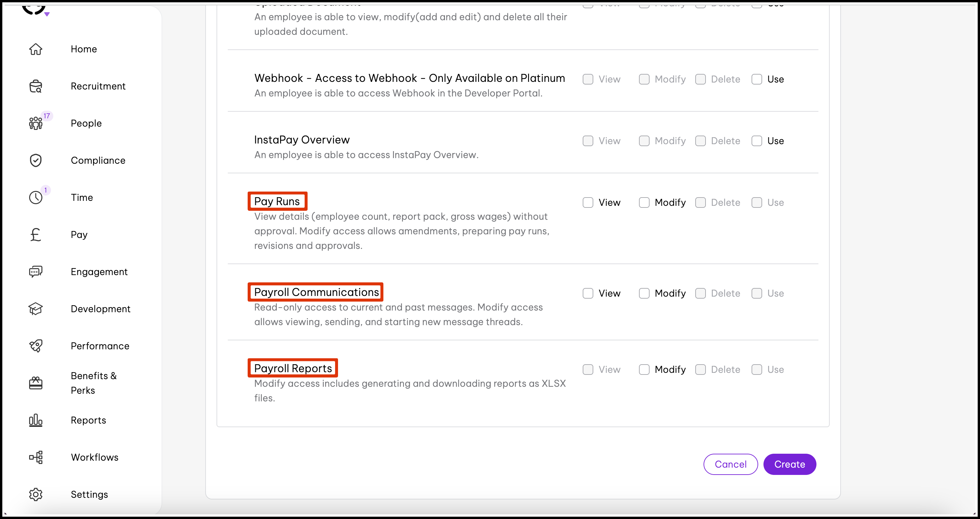Enable View checkbox for Pay Runs
The image size is (980, 519).
588,202
